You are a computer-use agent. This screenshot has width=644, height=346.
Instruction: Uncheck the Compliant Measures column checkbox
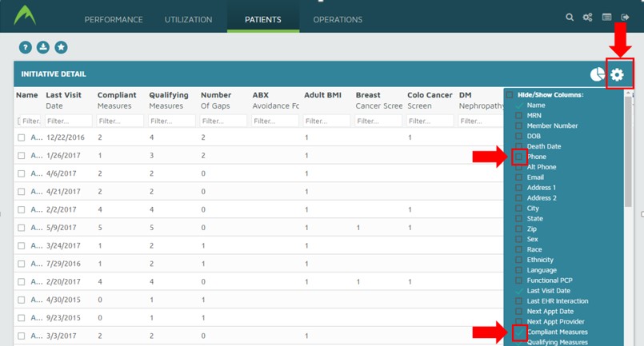click(519, 332)
